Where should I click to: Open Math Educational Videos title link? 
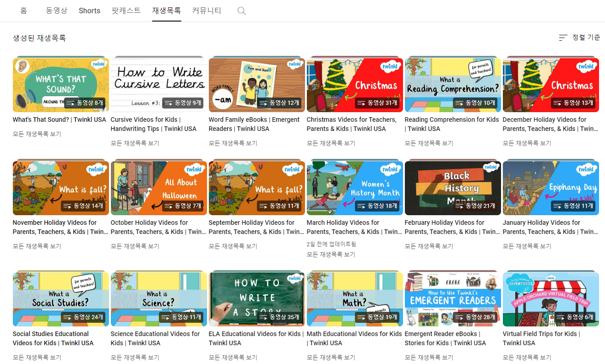pyautogui.click(x=354, y=338)
